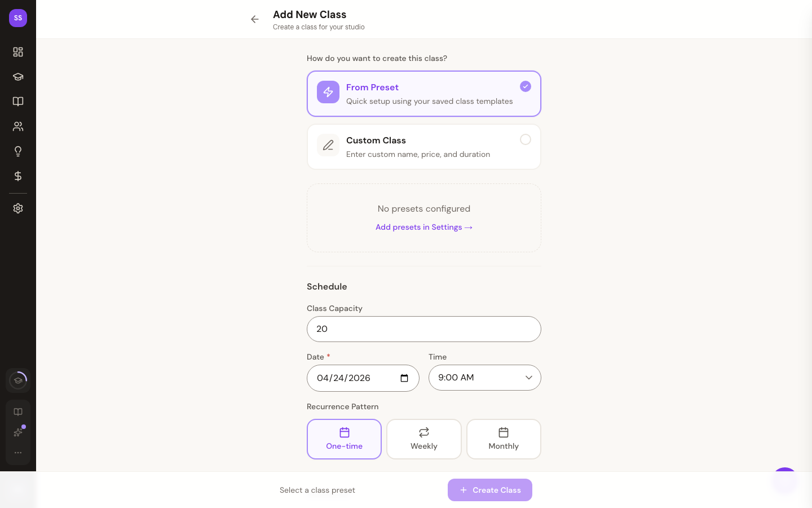Open the graduation cap classes icon

pos(18,77)
